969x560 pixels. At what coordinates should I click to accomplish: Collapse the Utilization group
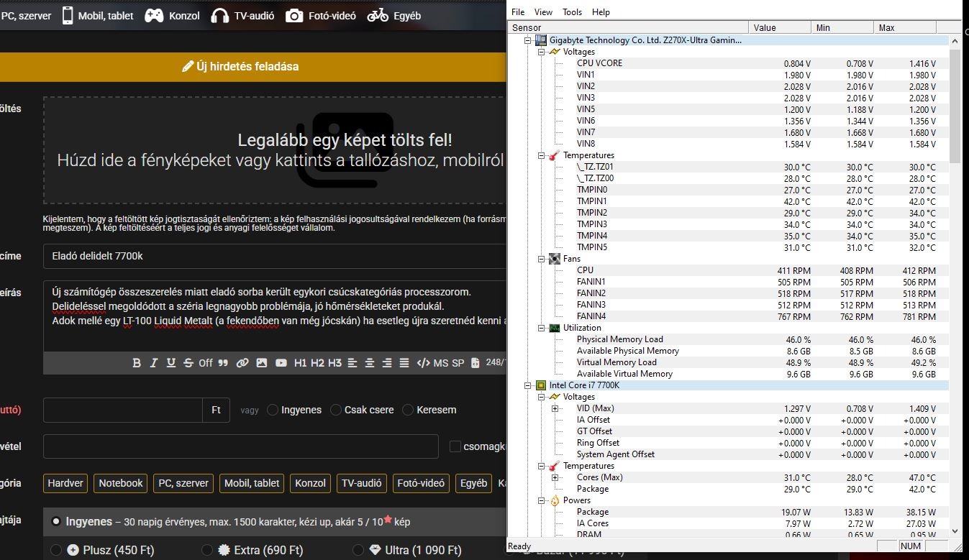542,328
